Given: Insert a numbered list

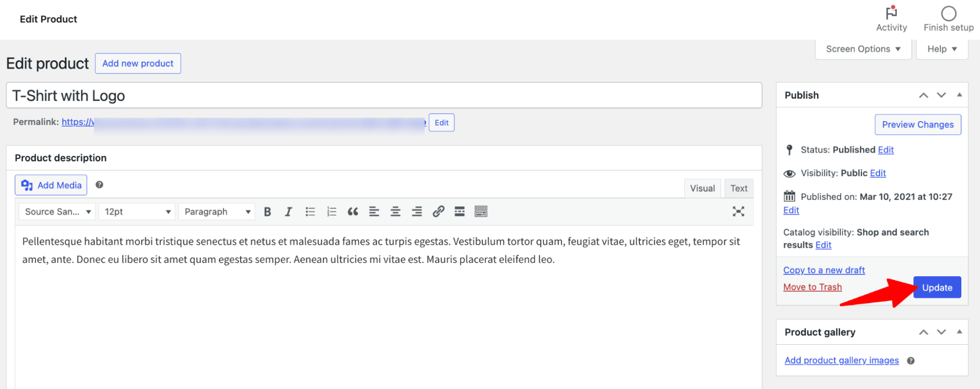Looking at the screenshot, I should click(x=331, y=211).
